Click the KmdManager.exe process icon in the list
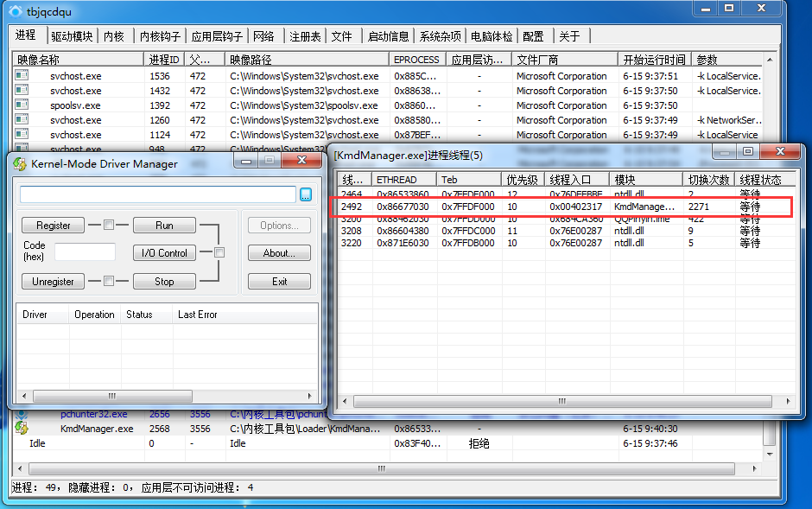 pos(22,429)
